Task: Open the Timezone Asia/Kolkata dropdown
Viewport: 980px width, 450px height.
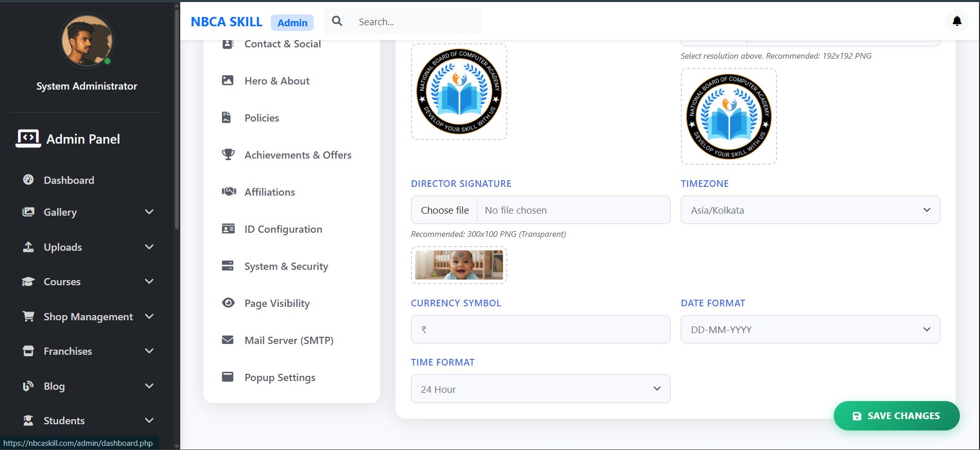Action: tap(810, 210)
